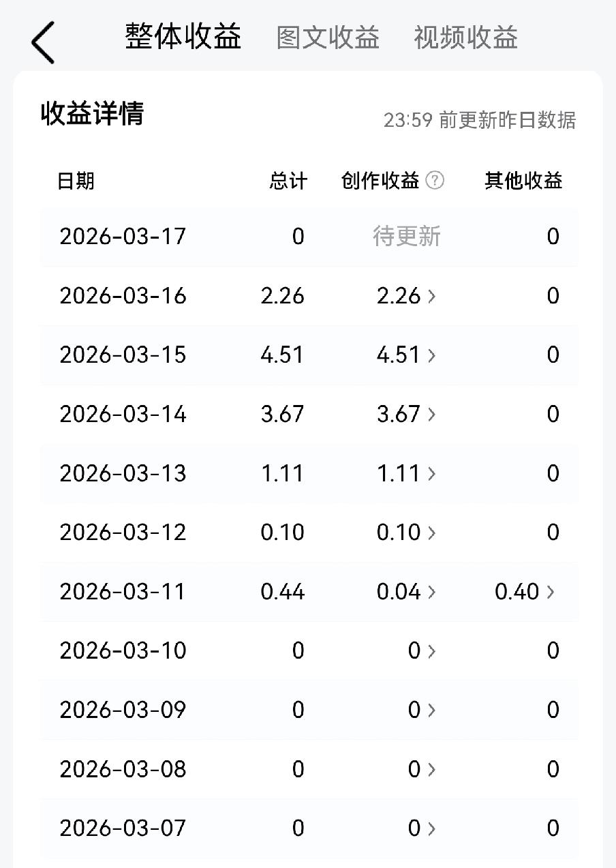616x868 pixels.
Task: Expand details chevron for 2026-03-16 creation income
Action: coord(432,296)
